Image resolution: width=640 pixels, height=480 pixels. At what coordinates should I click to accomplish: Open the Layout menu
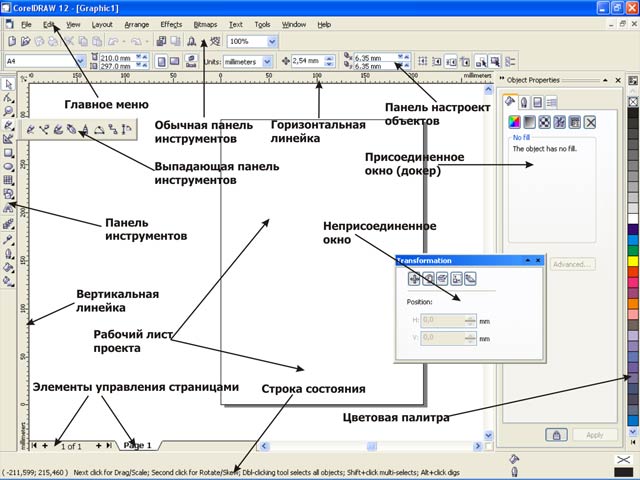point(102,24)
